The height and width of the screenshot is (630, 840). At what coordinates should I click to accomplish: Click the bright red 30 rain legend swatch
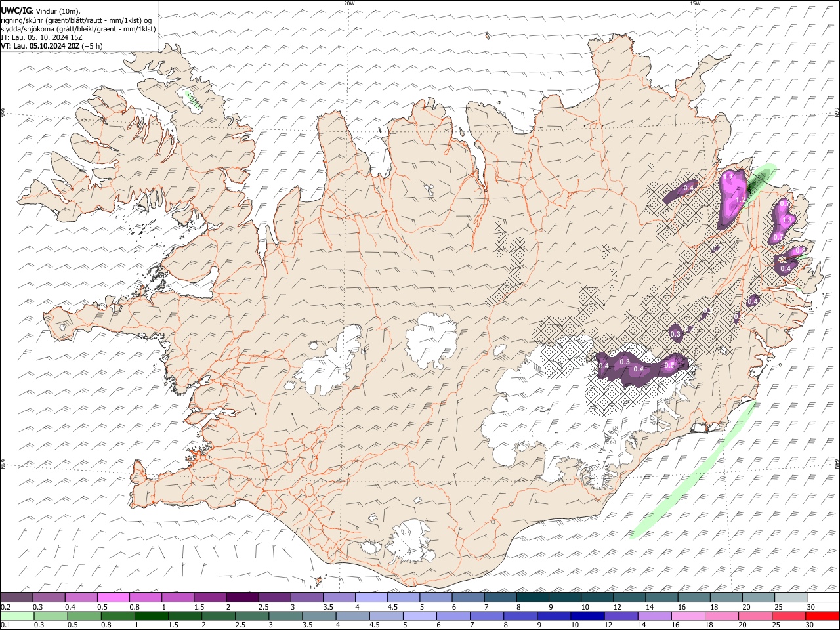click(823, 616)
